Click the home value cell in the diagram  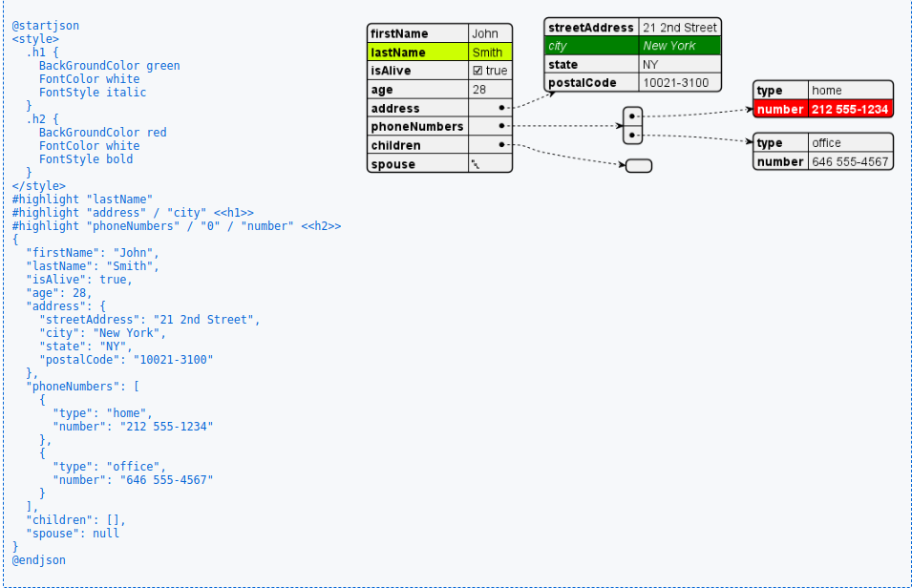pos(850,91)
